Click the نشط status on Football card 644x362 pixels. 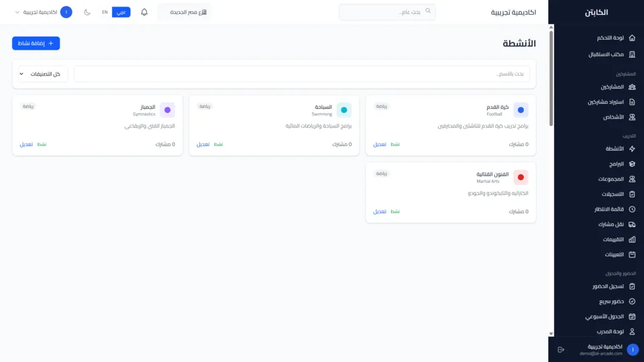395,144
